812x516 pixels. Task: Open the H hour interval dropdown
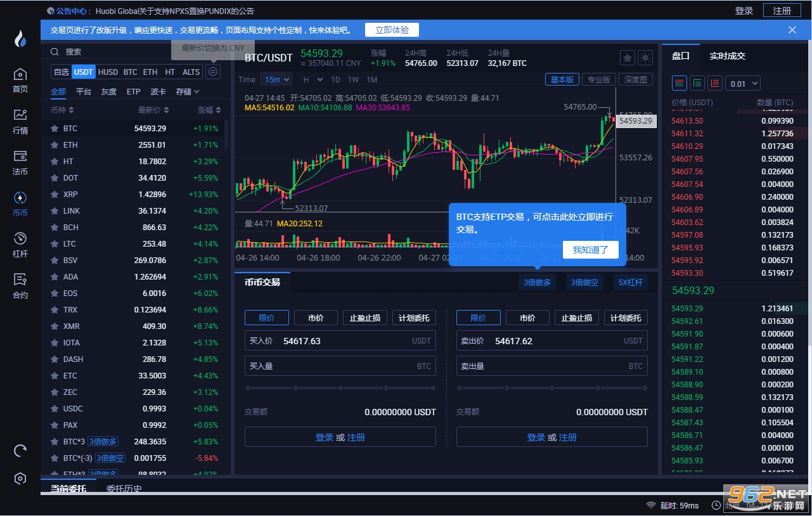[313, 79]
